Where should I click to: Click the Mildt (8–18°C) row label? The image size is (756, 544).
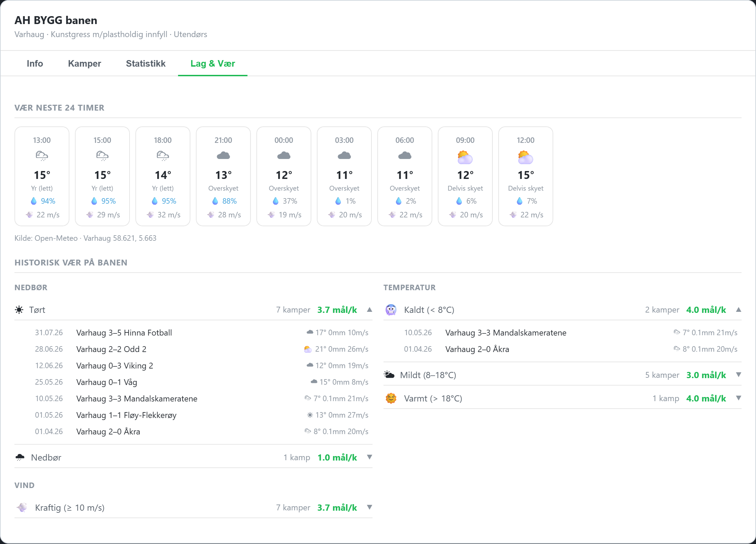(x=428, y=375)
